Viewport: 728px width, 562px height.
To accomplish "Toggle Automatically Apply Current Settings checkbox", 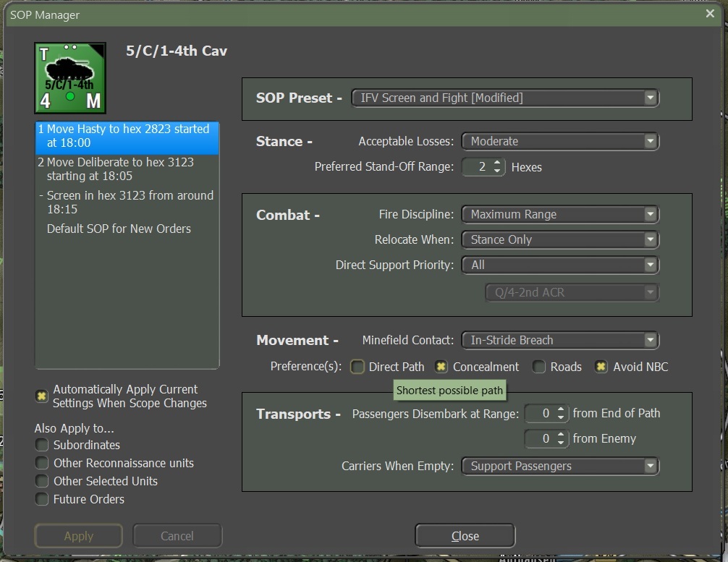I will tap(42, 396).
